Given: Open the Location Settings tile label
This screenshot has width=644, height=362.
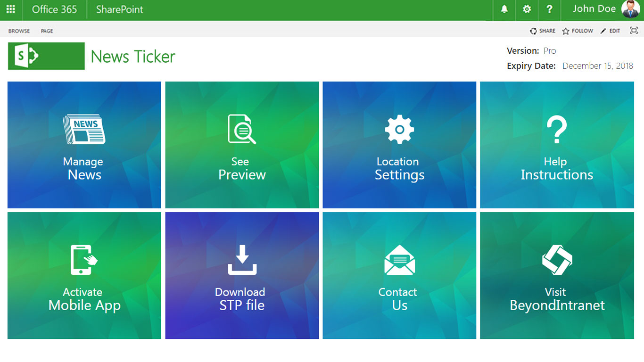Looking at the screenshot, I should coord(399,168).
